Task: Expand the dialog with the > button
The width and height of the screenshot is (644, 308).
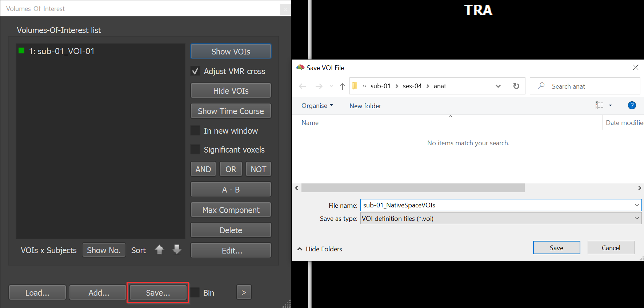Action: (244, 292)
